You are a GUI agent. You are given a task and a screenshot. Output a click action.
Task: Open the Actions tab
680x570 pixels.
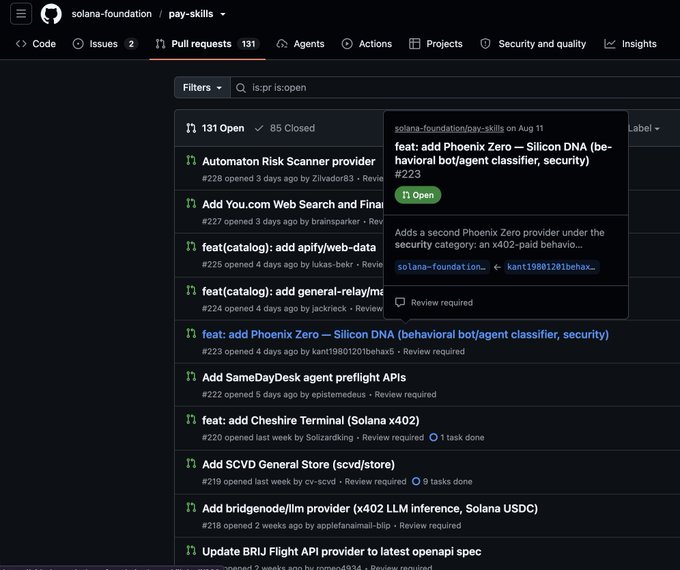click(x=367, y=44)
